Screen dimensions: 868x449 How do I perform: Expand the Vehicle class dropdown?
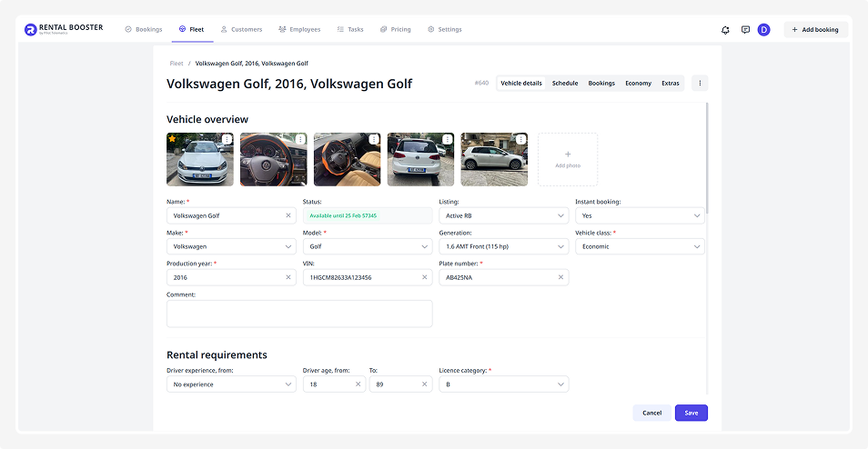coord(640,246)
